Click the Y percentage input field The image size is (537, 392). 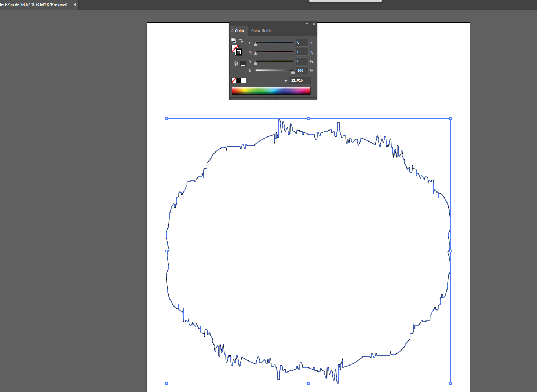(x=302, y=61)
